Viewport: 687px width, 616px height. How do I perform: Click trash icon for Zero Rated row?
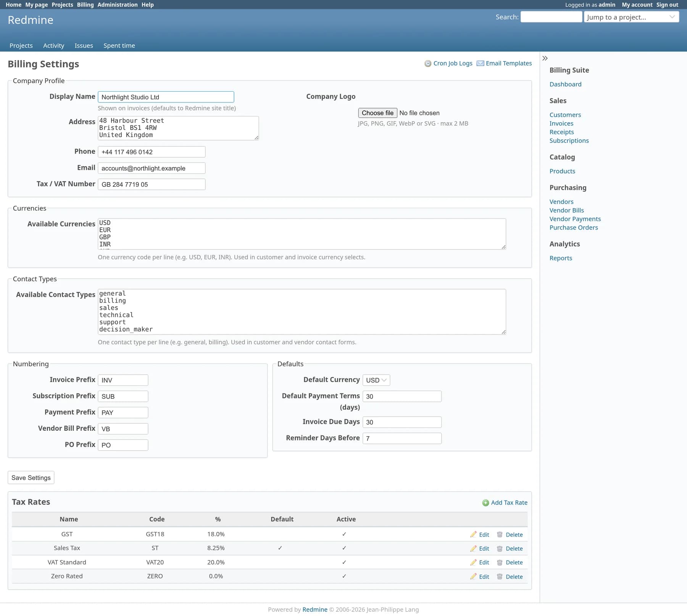[x=500, y=577]
